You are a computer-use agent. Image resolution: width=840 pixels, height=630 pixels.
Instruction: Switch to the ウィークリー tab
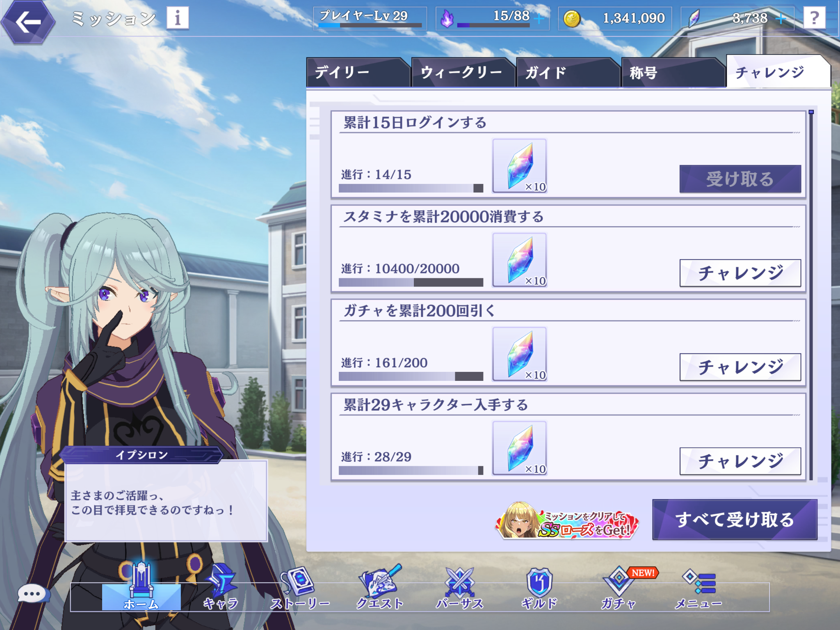click(463, 73)
